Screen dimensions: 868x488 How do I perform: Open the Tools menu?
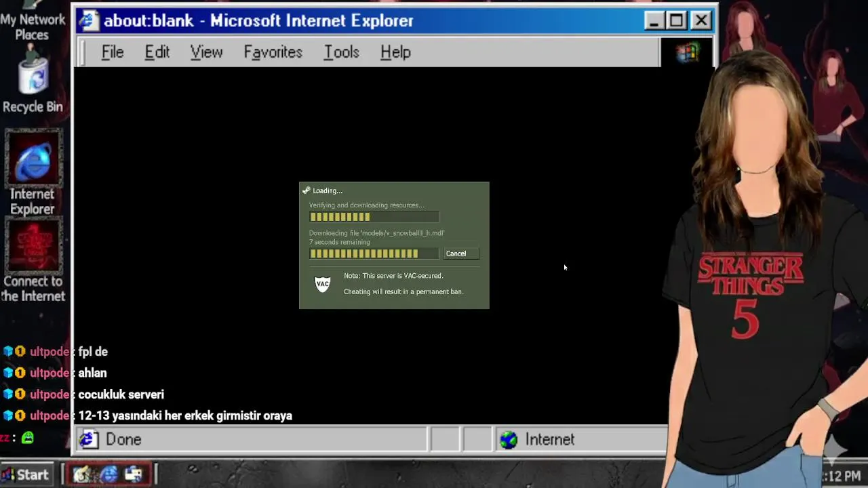click(x=341, y=52)
